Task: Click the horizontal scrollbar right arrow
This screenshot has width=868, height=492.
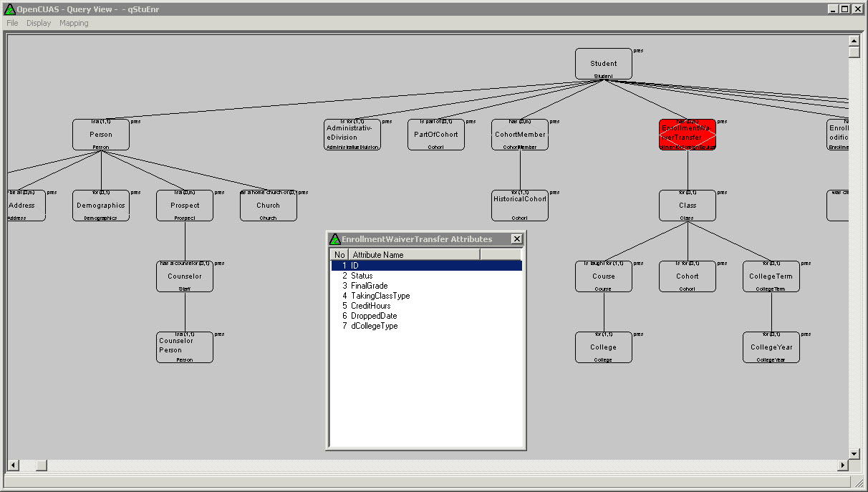Action: [x=842, y=466]
